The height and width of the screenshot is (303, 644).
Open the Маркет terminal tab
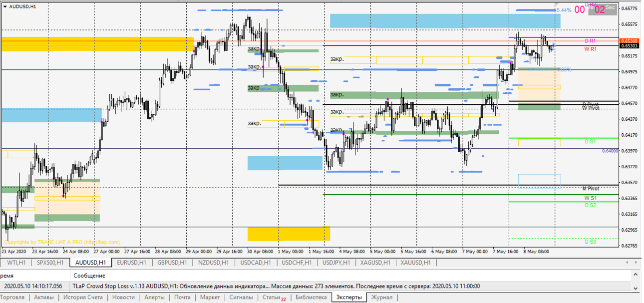coord(210,298)
